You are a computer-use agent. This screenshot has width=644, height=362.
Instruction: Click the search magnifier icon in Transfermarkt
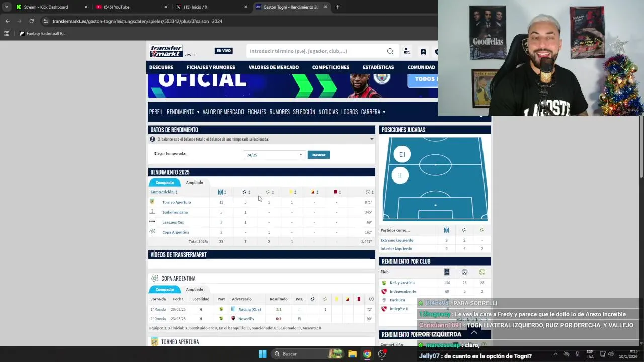(390, 51)
